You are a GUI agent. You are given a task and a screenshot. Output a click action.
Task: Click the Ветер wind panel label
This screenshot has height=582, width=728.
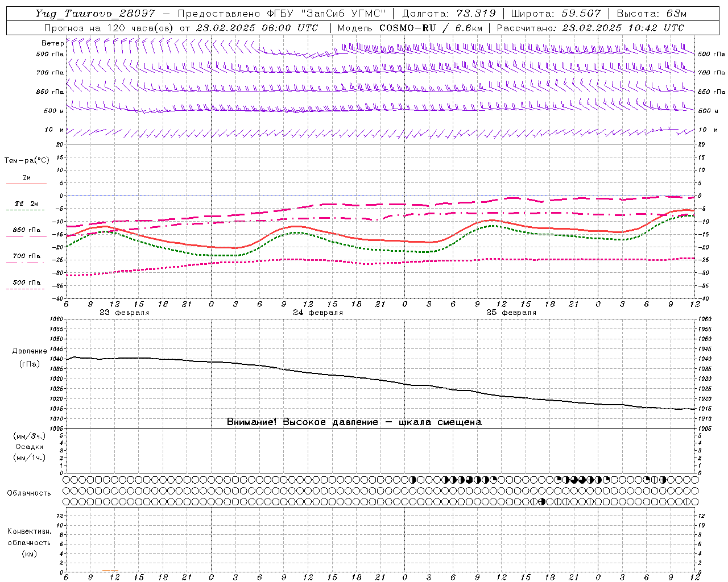pos(52,43)
